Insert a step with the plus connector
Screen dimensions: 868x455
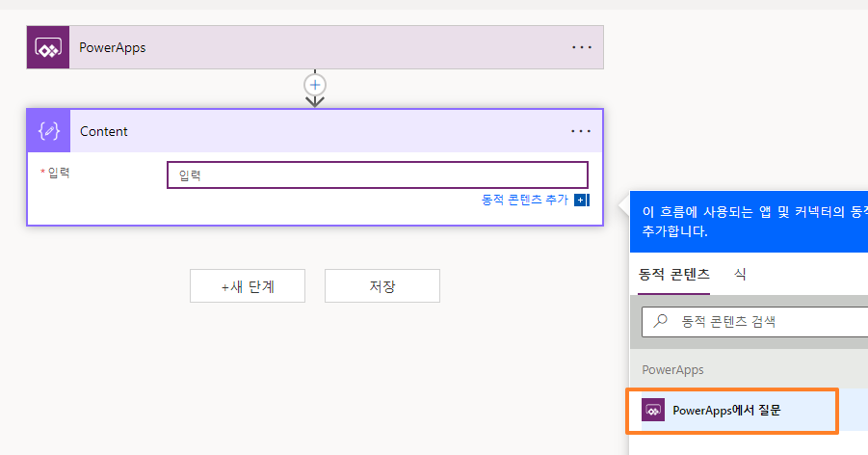tap(315, 85)
